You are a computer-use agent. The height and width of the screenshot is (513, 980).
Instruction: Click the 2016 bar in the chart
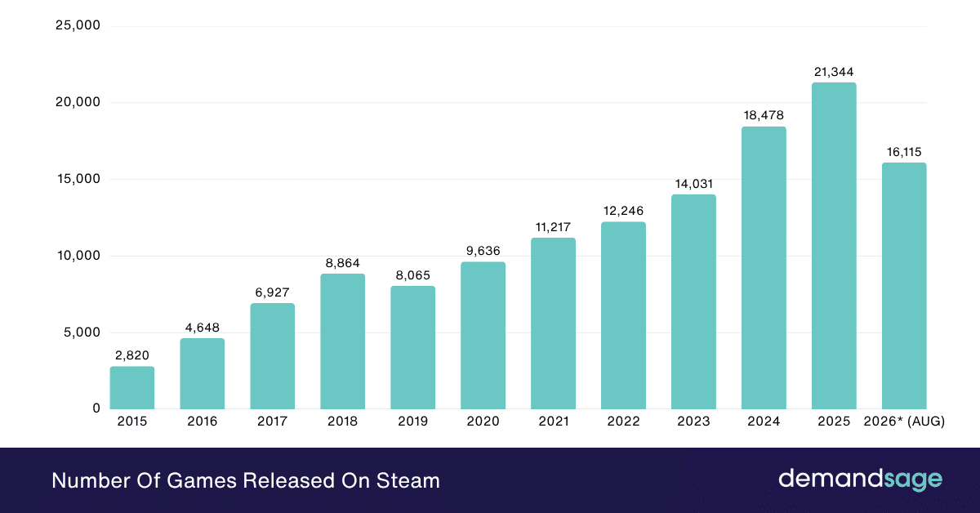(x=203, y=373)
